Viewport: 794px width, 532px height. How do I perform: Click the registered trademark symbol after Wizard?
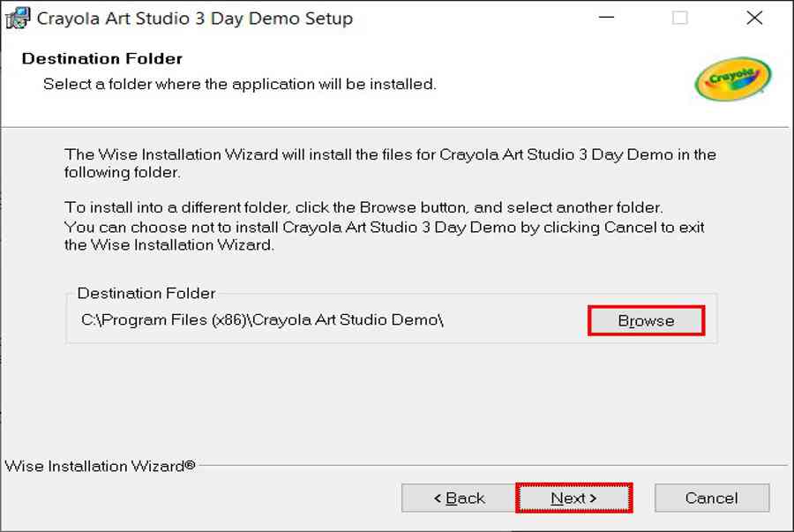click(x=190, y=465)
